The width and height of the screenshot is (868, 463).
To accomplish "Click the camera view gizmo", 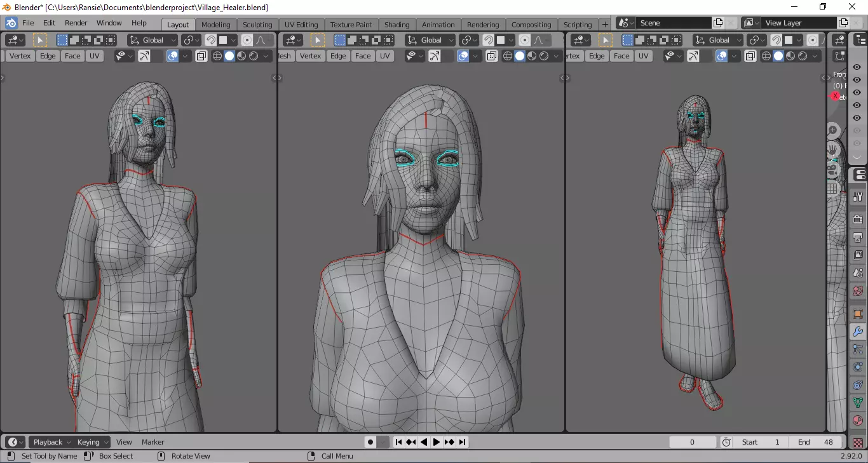I will click(832, 170).
